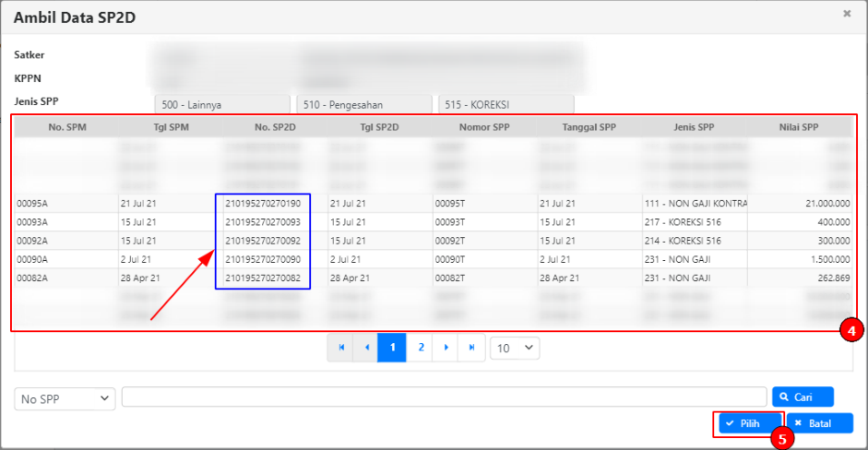Go to next page arrow
This screenshot has width=868, height=450.
pyautogui.click(x=446, y=348)
